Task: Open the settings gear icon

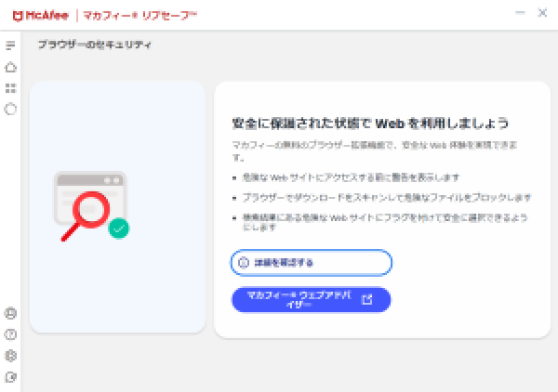Action: (x=11, y=356)
